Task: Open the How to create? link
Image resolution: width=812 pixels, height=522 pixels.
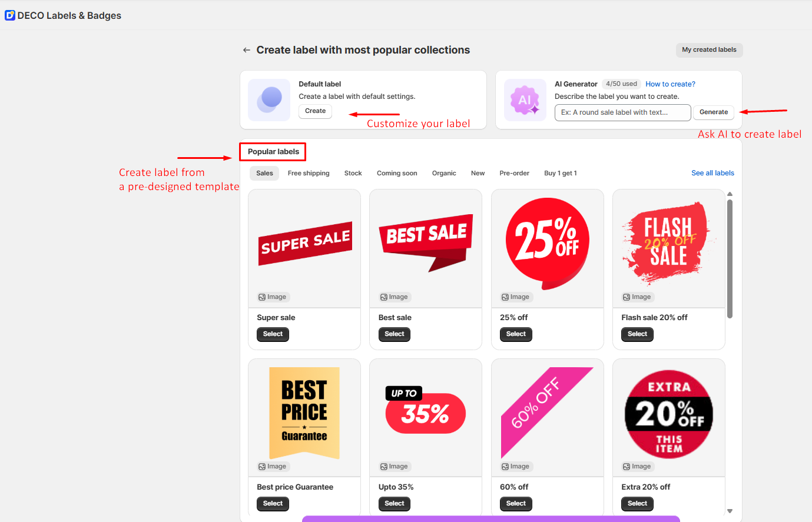Action: tap(670, 84)
